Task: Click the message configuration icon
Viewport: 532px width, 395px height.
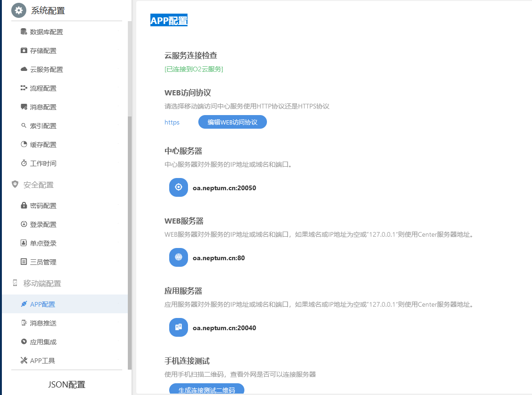Action: coord(24,107)
